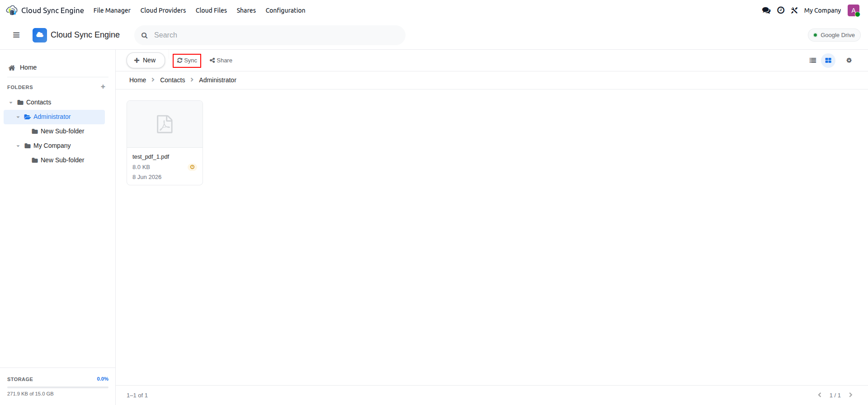Switch to list view
868x405 pixels.
pyautogui.click(x=813, y=61)
